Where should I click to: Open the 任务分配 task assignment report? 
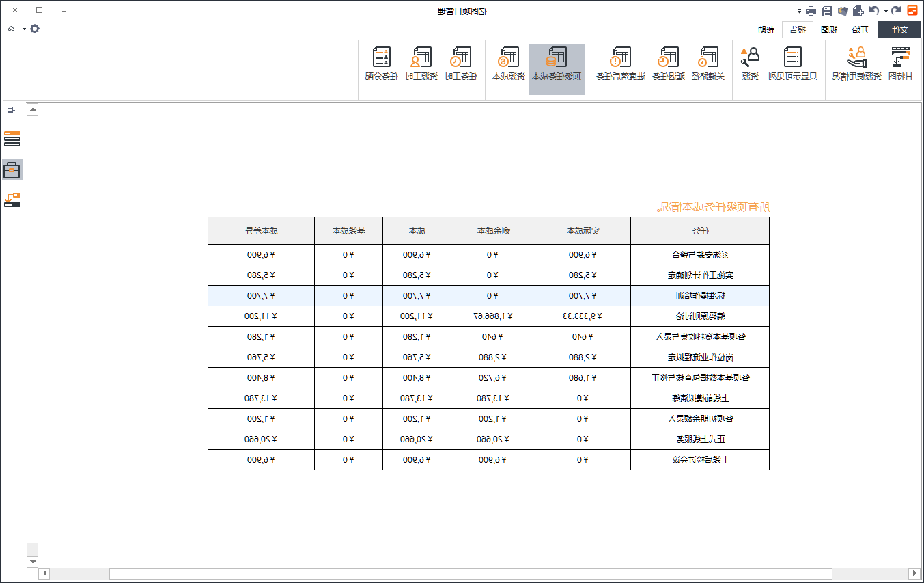click(382, 64)
